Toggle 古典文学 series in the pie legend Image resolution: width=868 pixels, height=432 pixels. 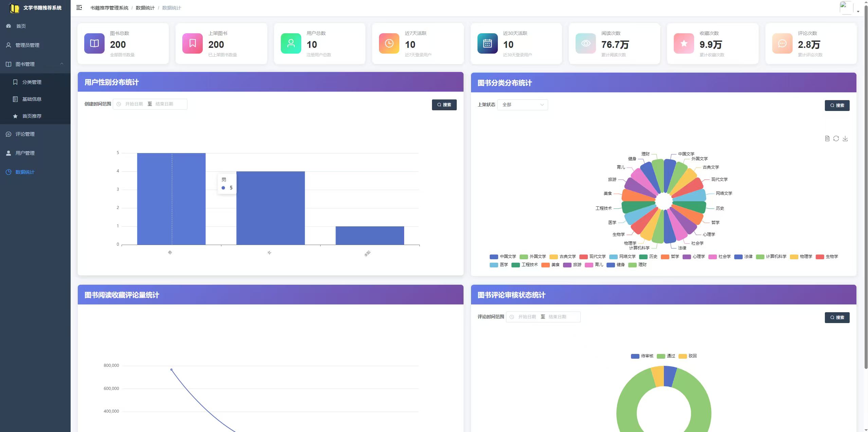pyautogui.click(x=563, y=257)
